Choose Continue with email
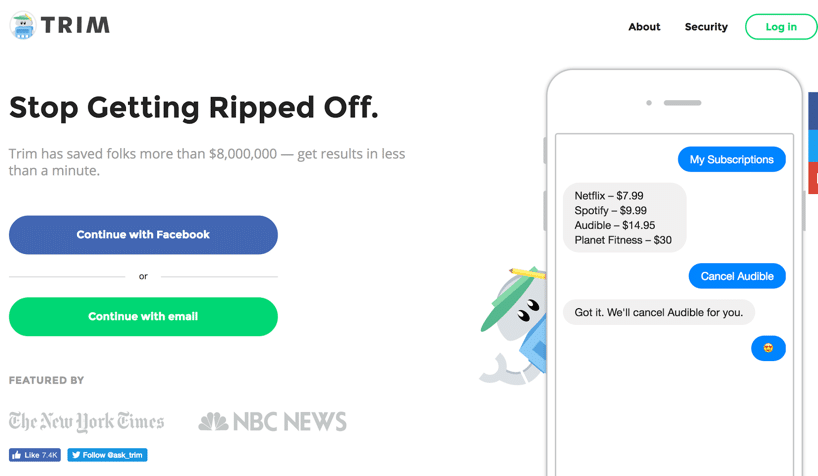This screenshot has height=476, width=818. point(143,316)
